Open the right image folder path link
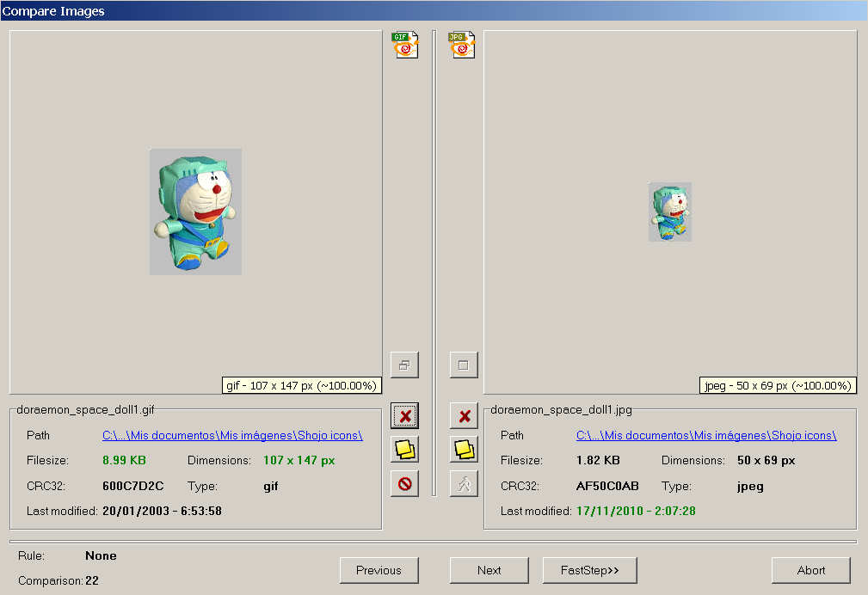This screenshot has width=868, height=595. coord(706,436)
